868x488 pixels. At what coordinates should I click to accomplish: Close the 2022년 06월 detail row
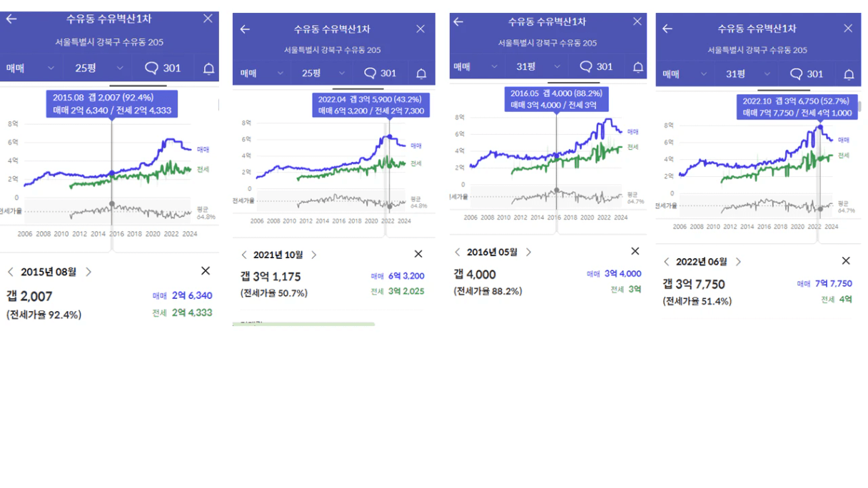click(x=846, y=261)
